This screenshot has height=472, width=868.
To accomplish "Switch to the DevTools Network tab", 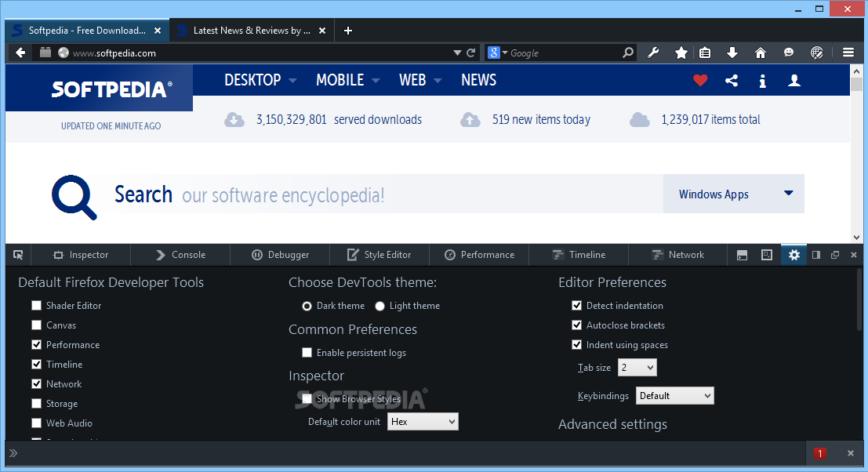I will point(678,255).
